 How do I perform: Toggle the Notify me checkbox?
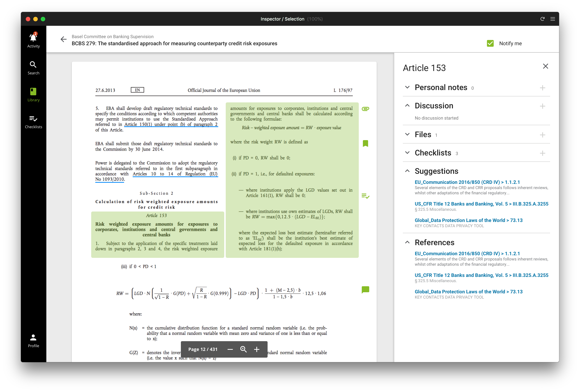pyautogui.click(x=490, y=43)
